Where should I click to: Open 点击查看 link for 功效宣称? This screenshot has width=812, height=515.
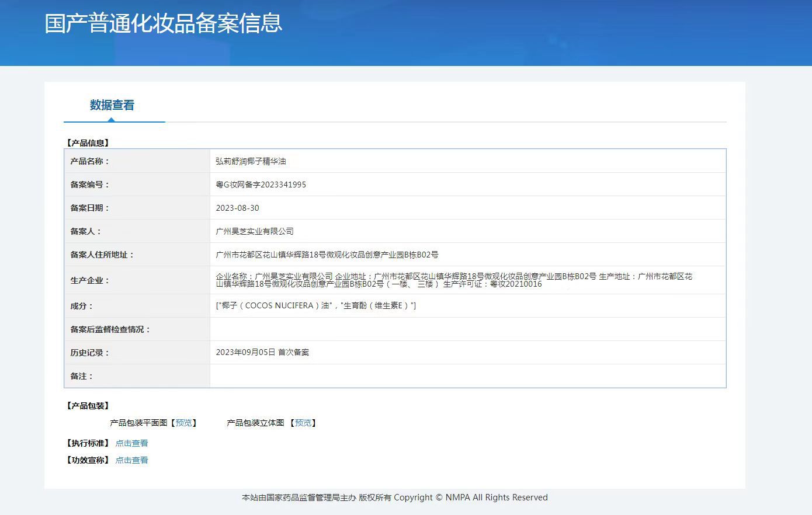[x=131, y=460]
